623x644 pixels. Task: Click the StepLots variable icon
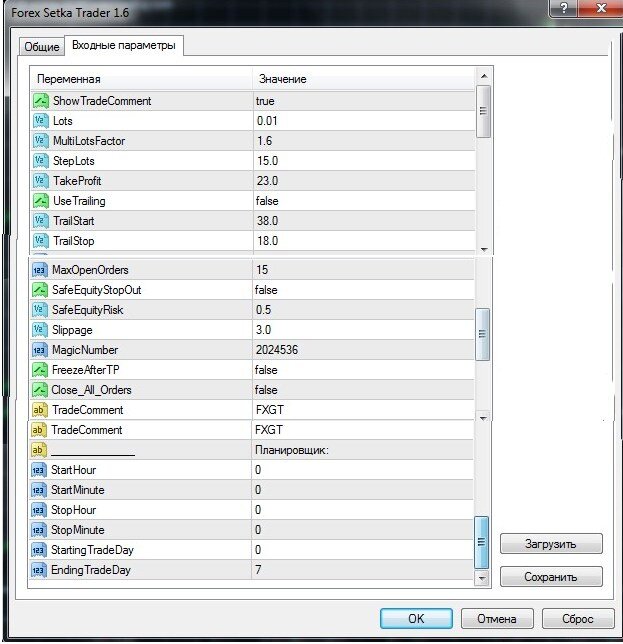point(41,161)
